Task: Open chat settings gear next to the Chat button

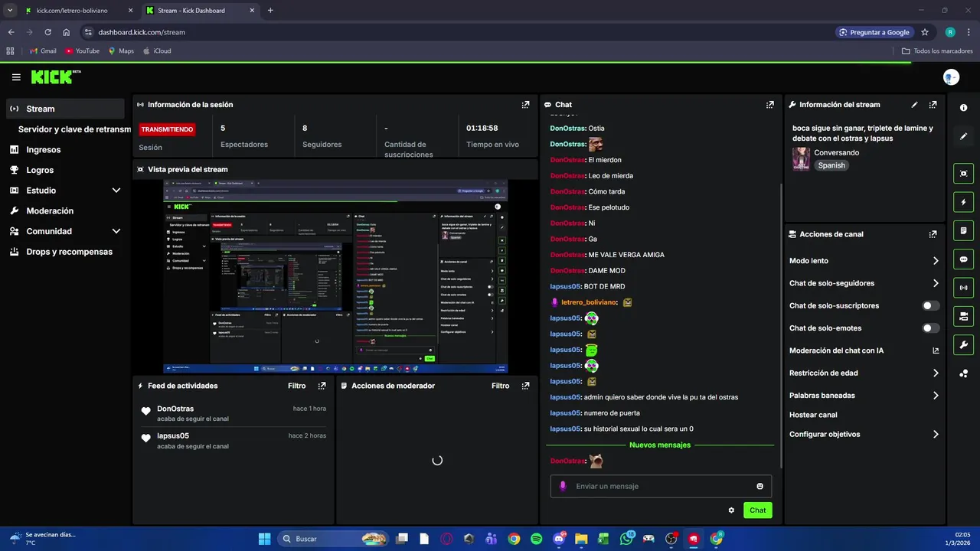Action: [731, 510]
